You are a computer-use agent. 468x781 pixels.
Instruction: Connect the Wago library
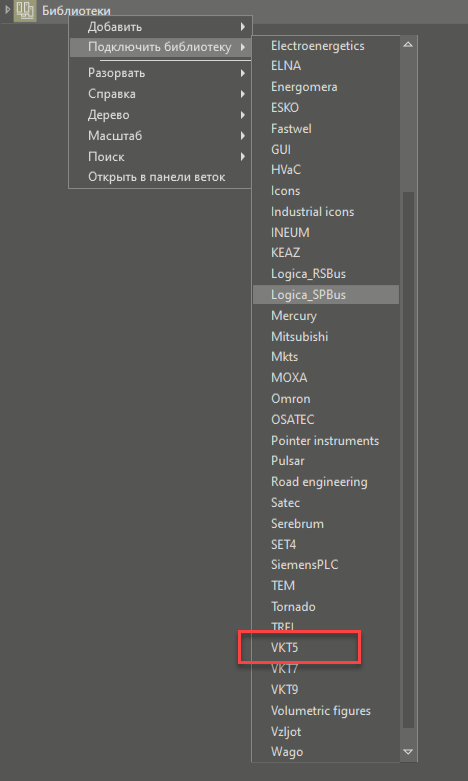[326, 752]
